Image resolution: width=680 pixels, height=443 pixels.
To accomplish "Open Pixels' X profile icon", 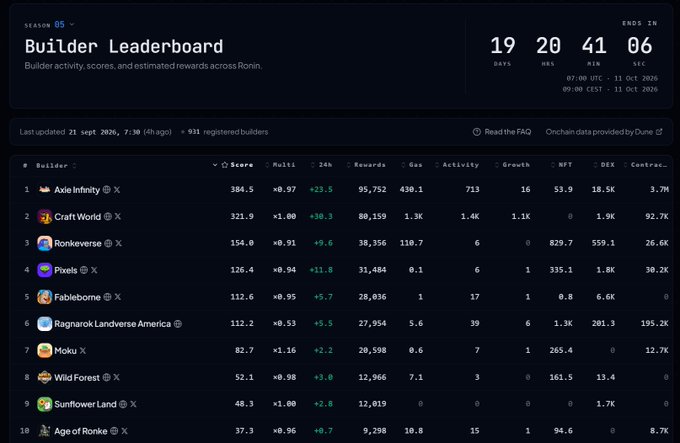I will pos(94,270).
